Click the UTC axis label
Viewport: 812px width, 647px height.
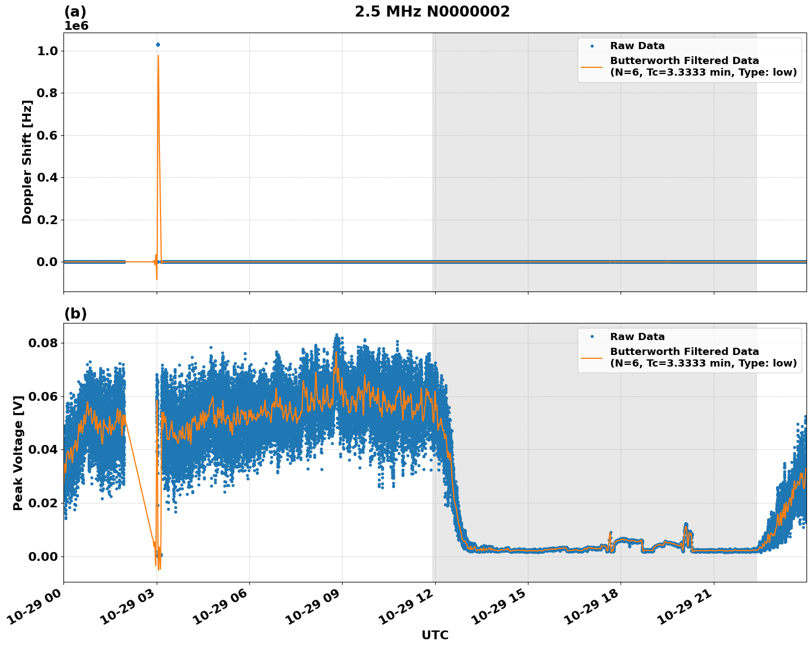pyautogui.click(x=435, y=635)
